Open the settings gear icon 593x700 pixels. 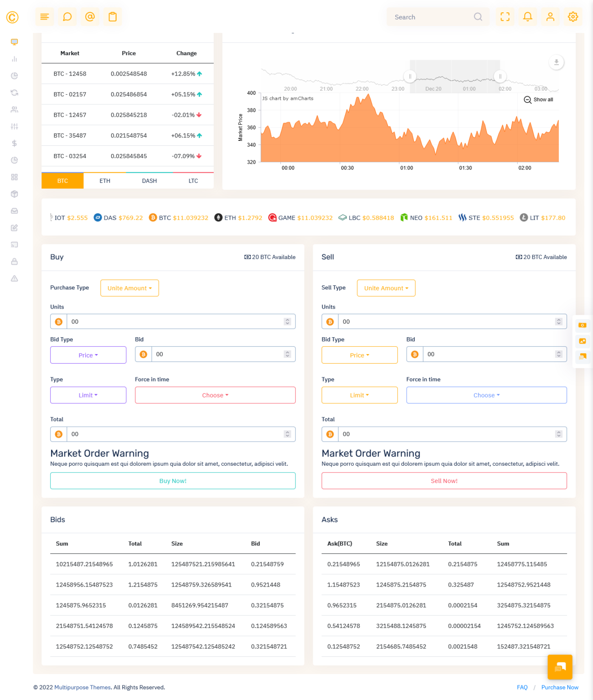coord(572,16)
